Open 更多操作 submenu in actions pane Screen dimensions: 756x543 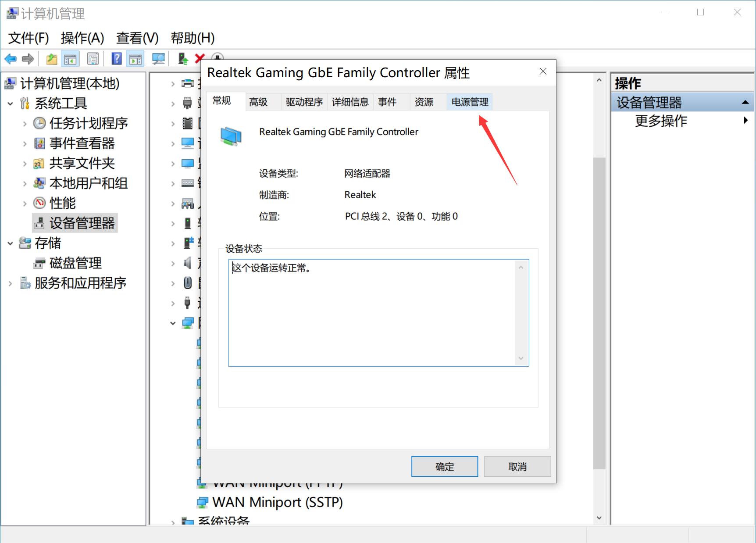click(x=682, y=121)
